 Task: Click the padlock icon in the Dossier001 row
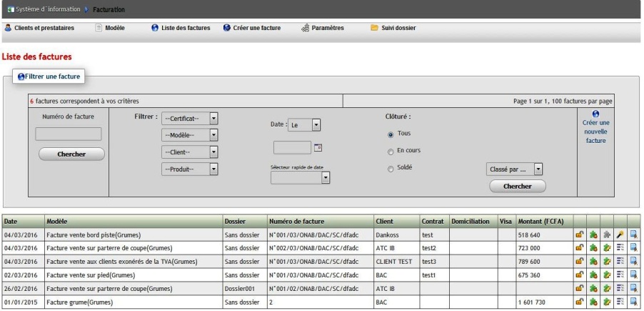580,289
